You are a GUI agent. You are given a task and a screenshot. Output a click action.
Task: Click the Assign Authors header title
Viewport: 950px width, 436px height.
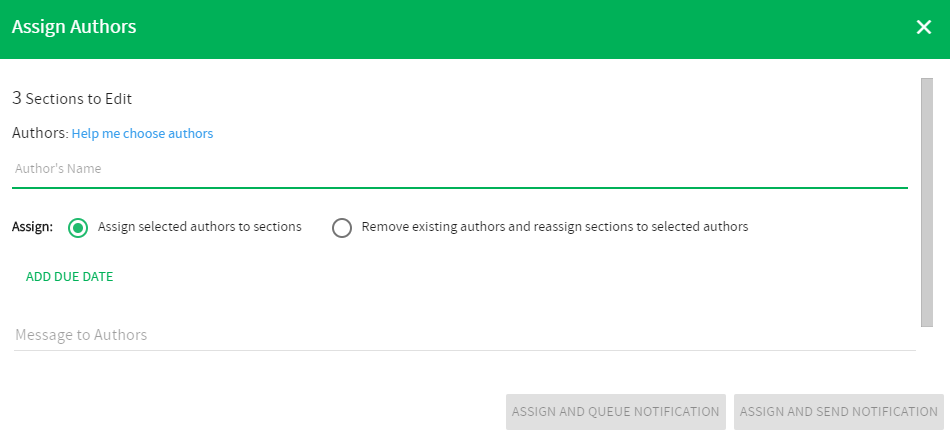tap(74, 27)
